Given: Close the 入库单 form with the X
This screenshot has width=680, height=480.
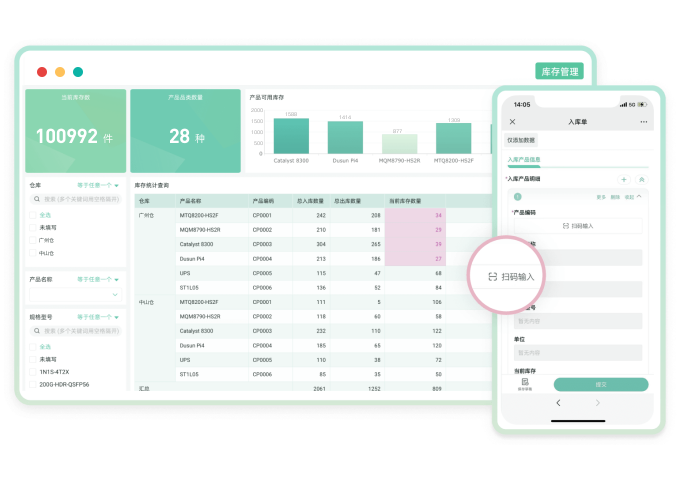Looking at the screenshot, I should 513,122.
